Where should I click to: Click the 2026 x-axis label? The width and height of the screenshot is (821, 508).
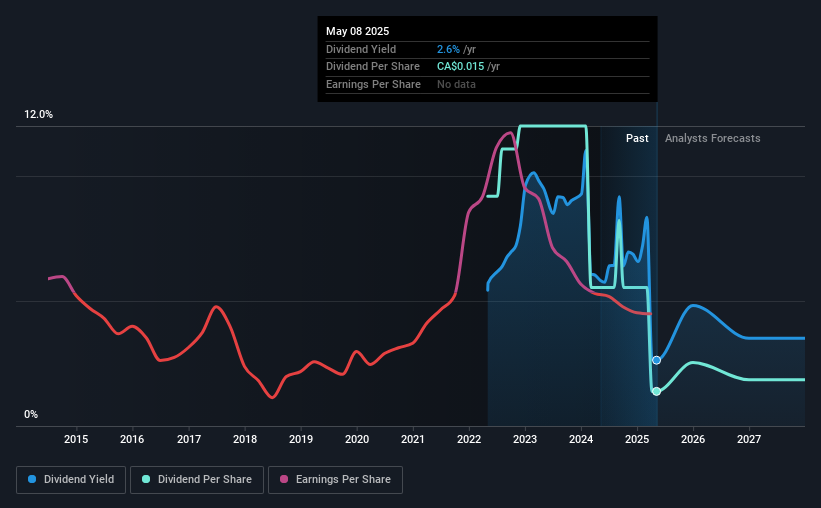(x=693, y=439)
